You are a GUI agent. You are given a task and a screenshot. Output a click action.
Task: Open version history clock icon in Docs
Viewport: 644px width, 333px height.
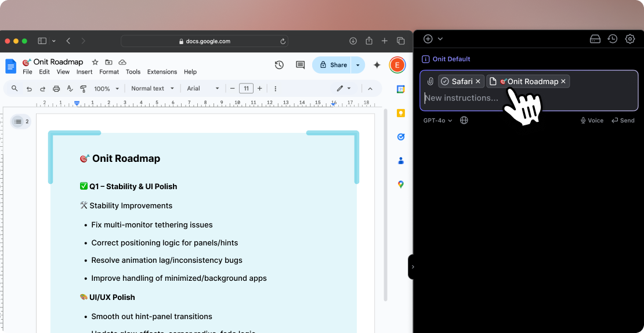(279, 65)
